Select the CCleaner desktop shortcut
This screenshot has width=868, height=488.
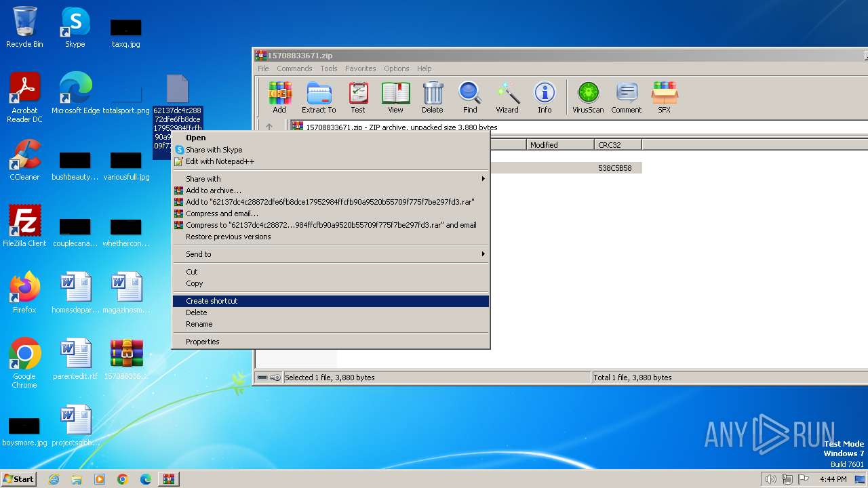(x=24, y=160)
